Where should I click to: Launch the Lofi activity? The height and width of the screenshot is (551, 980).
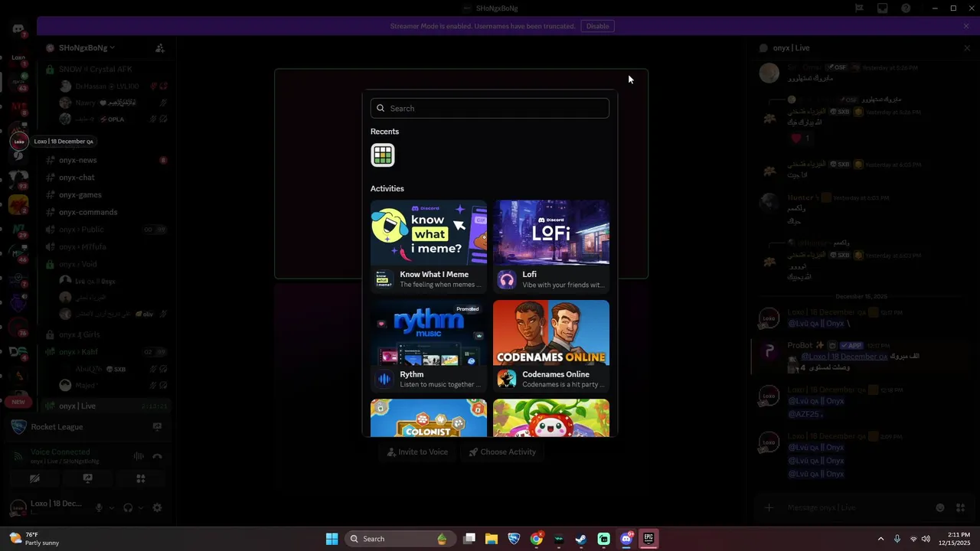551,246
